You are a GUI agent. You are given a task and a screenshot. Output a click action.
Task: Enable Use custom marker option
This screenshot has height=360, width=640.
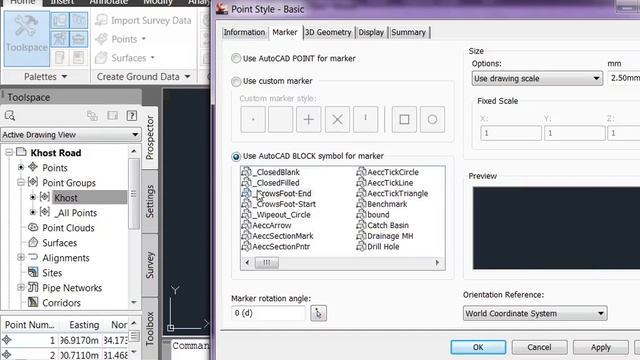[x=236, y=81]
